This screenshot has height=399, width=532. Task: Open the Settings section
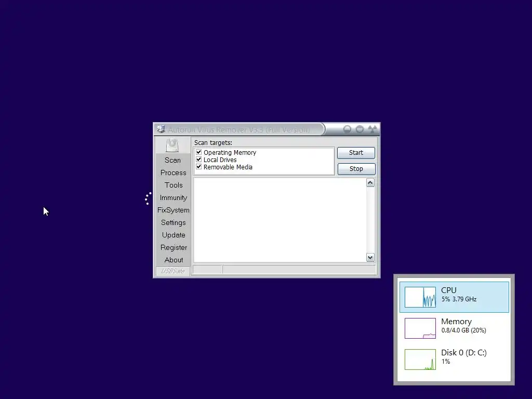click(174, 222)
